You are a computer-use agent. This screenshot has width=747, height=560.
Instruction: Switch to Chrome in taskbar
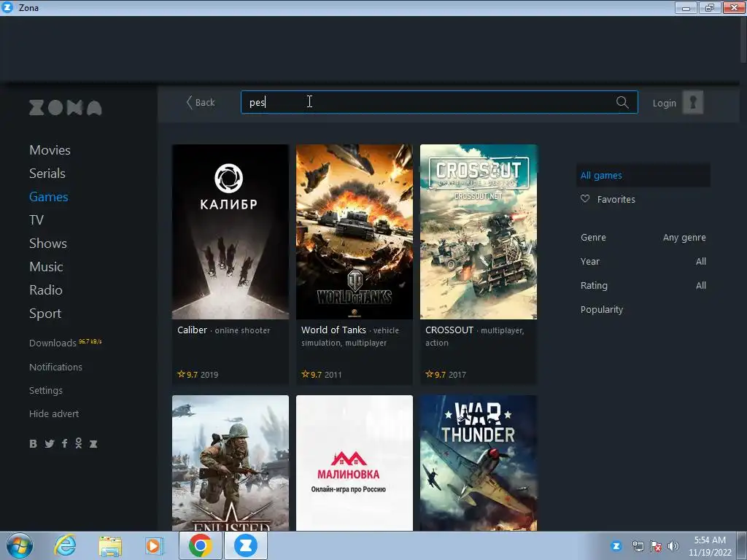pos(200,545)
